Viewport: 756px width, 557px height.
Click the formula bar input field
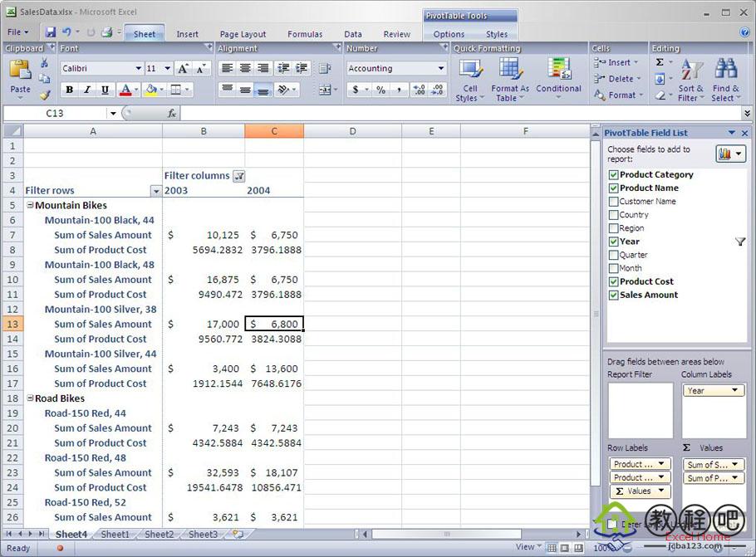(461, 113)
